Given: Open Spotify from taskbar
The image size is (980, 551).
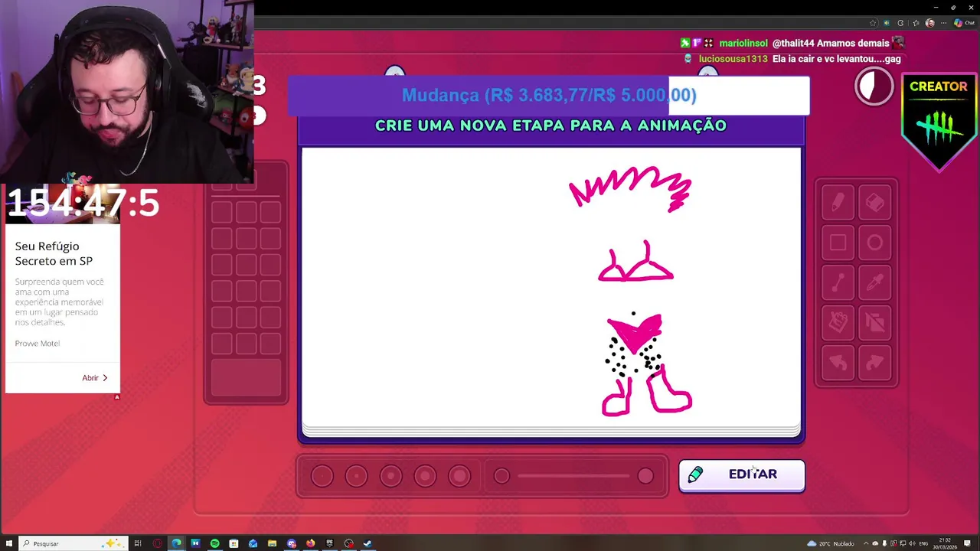Looking at the screenshot, I should (214, 543).
